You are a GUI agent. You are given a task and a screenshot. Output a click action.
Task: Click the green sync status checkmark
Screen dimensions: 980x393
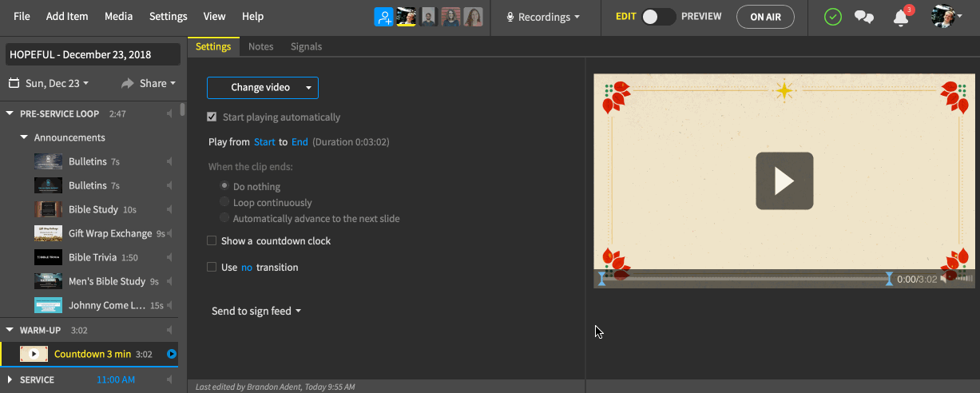click(x=833, y=17)
